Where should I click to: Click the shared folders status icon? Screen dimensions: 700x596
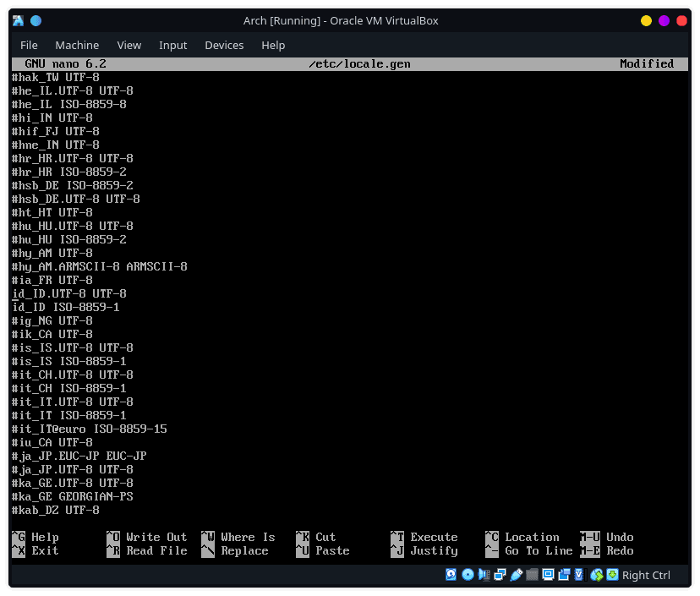click(x=532, y=575)
